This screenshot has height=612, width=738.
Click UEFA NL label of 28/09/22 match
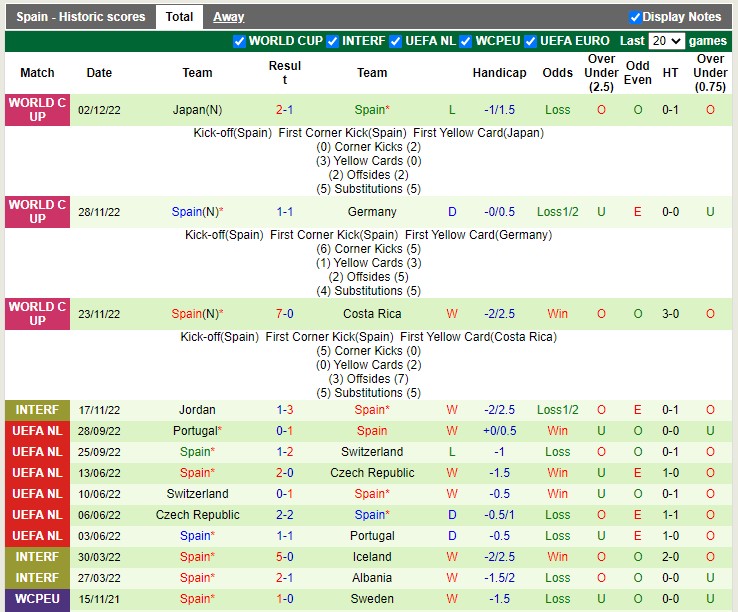pyautogui.click(x=37, y=431)
